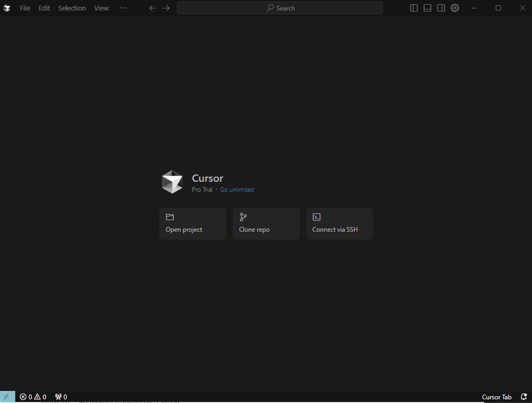The width and height of the screenshot is (532, 403).
Task: Go forward with the right arrow
Action: click(166, 8)
